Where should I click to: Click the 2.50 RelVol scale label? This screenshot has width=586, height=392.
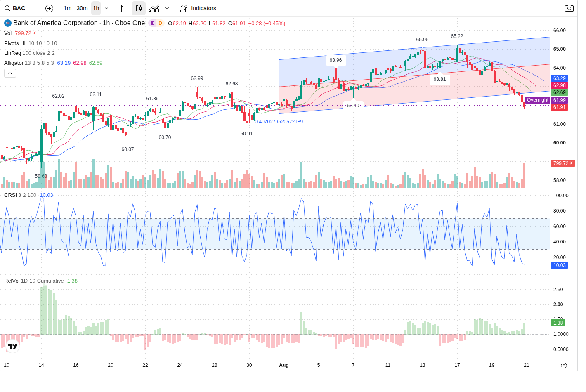[x=558, y=290]
